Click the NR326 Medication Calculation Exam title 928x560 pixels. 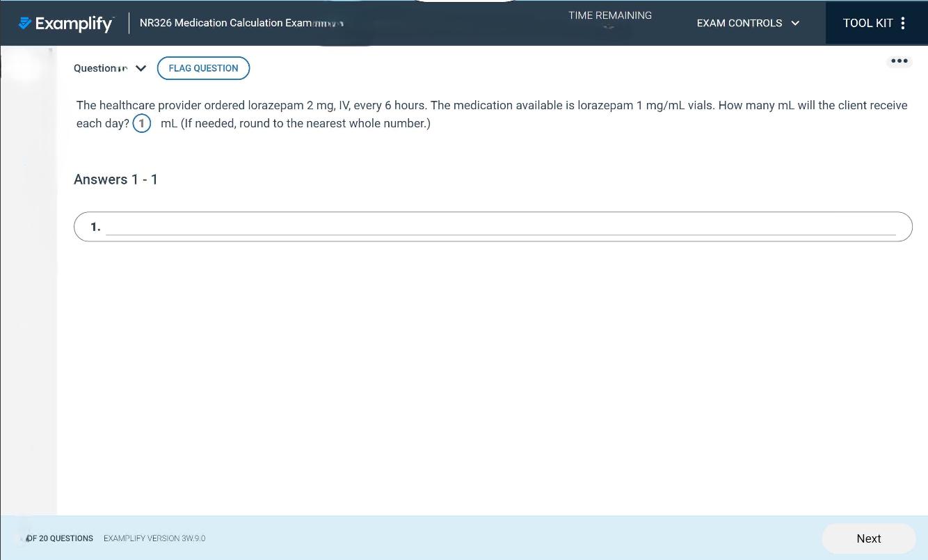click(226, 23)
